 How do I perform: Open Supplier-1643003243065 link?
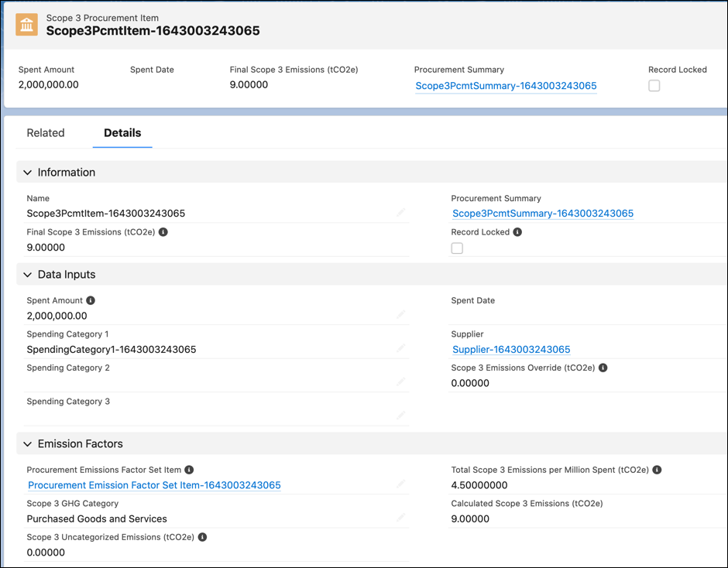point(511,350)
